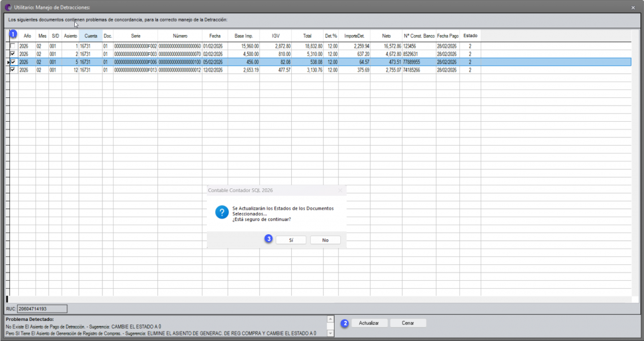Click the IGV column header
Image resolution: width=644 pixels, height=341 pixels.
click(275, 36)
